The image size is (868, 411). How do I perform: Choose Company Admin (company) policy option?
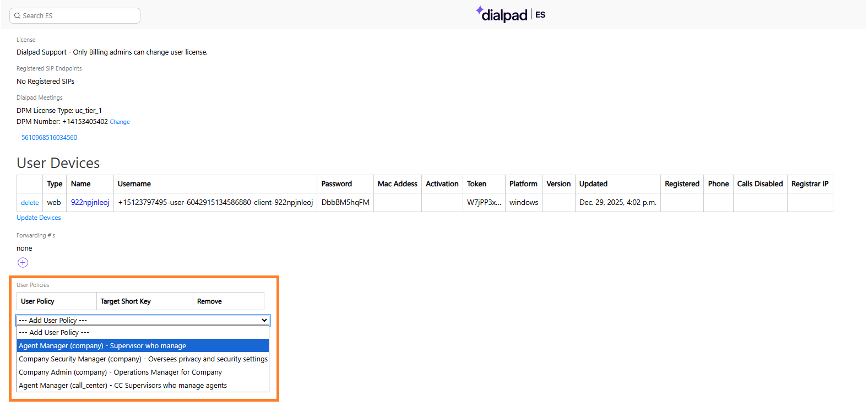pos(143,372)
